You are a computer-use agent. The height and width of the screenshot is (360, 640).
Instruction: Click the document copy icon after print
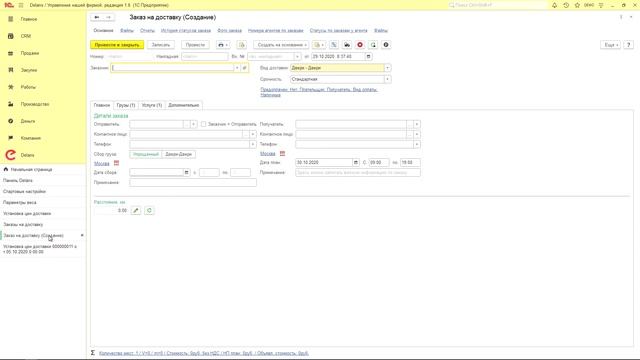tap(242, 45)
